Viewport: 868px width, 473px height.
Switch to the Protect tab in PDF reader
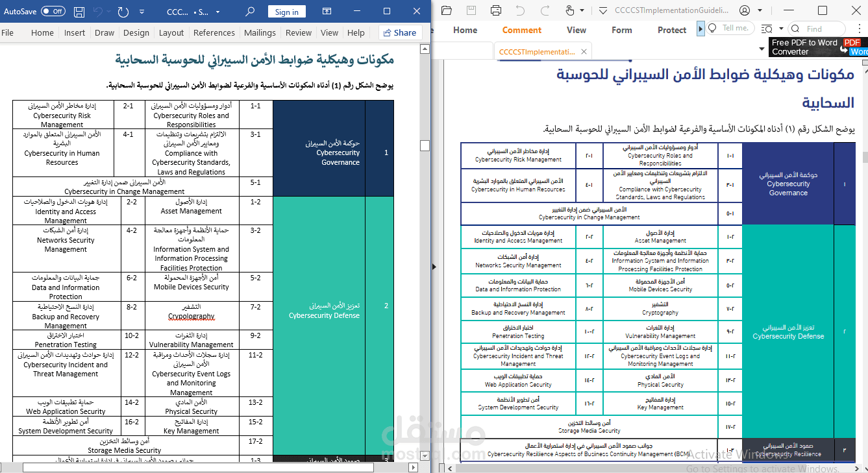pyautogui.click(x=672, y=30)
